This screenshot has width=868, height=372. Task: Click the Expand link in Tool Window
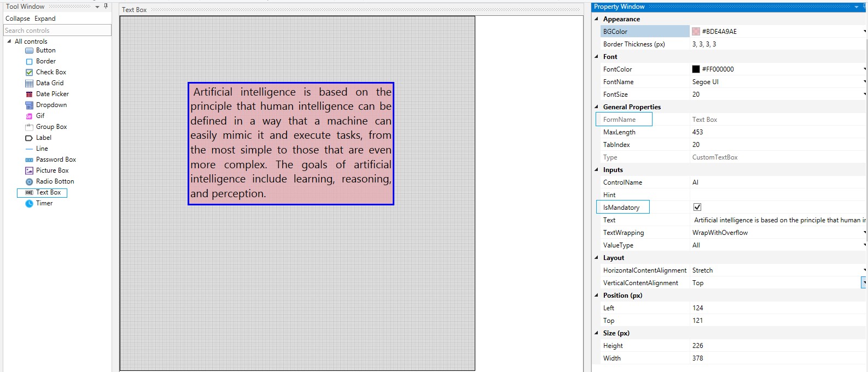(x=45, y=19)
